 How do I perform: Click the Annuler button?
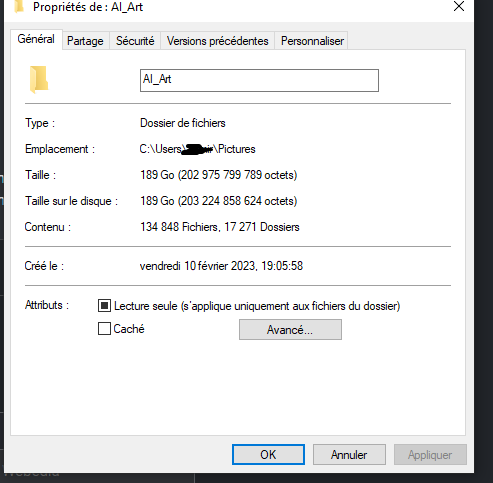click(349, 454)
